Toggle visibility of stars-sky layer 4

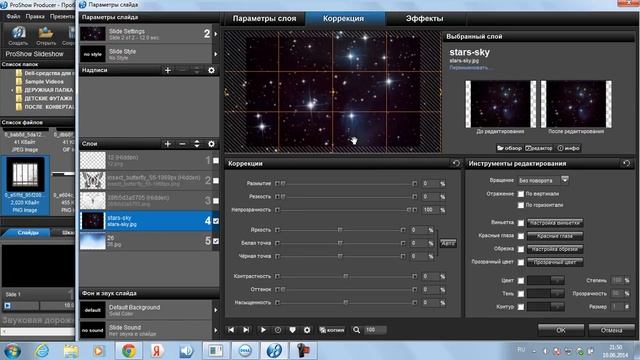click(x=216, y=221)
